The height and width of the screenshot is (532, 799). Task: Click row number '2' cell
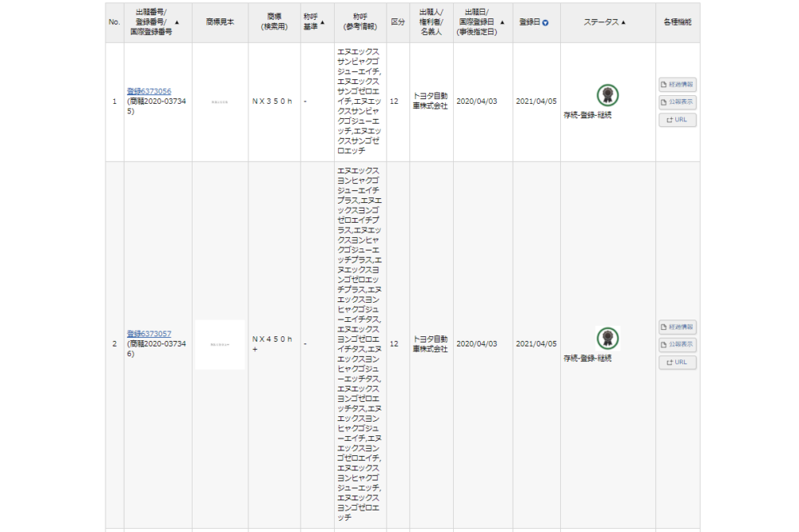click(x=114, y=344)
